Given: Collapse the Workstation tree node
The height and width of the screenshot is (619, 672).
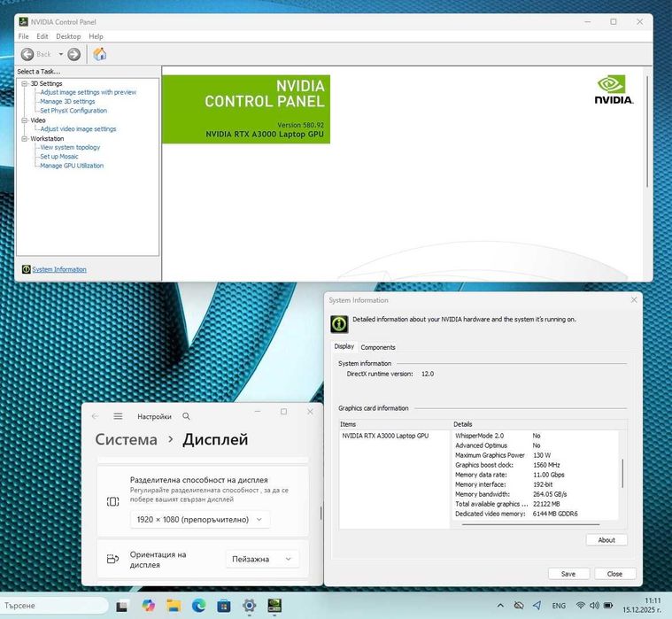Looking at the screenshot, I should click(25, 138).
